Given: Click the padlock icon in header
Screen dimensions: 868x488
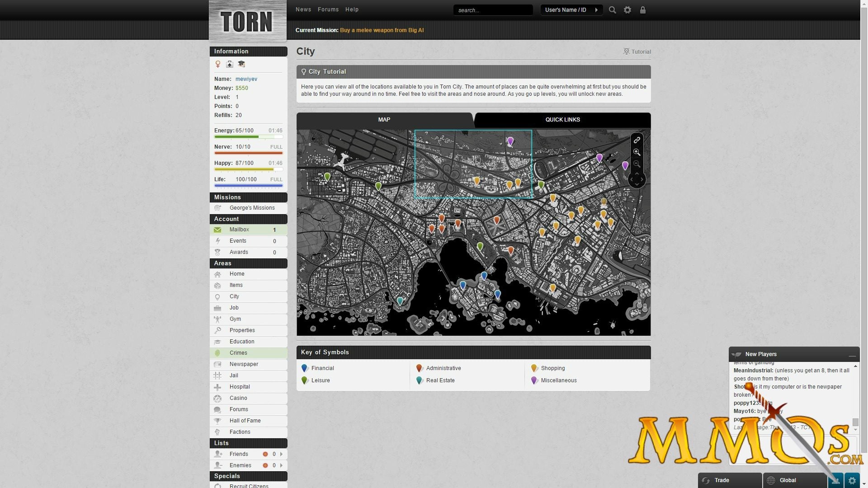Looking at the screenshot, I should click(642, 10).
